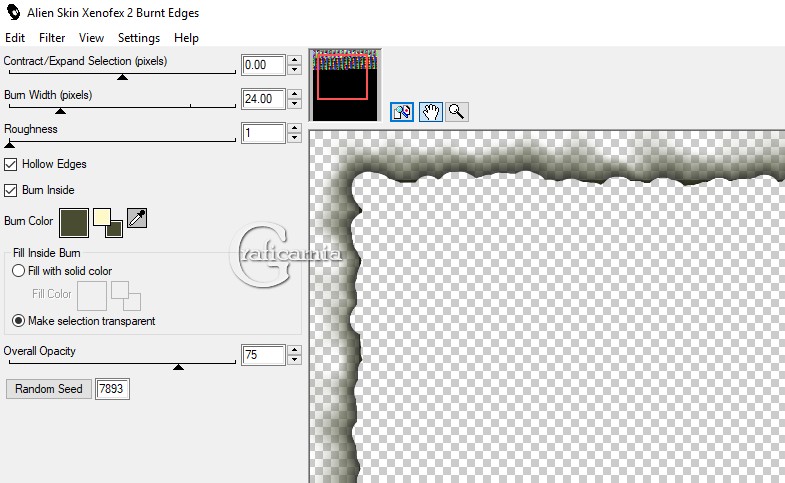The height and width of the screenshot is (483, 785).
Task: Increase Overall Opacity with up arrow
Action: 295,350
